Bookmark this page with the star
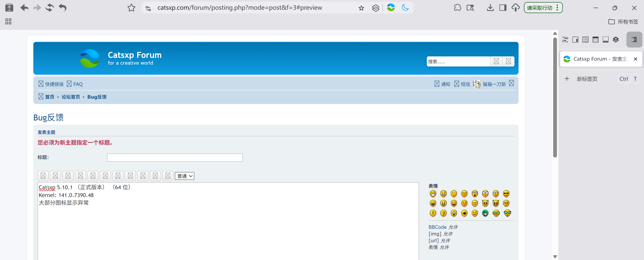 coord(361,8)
